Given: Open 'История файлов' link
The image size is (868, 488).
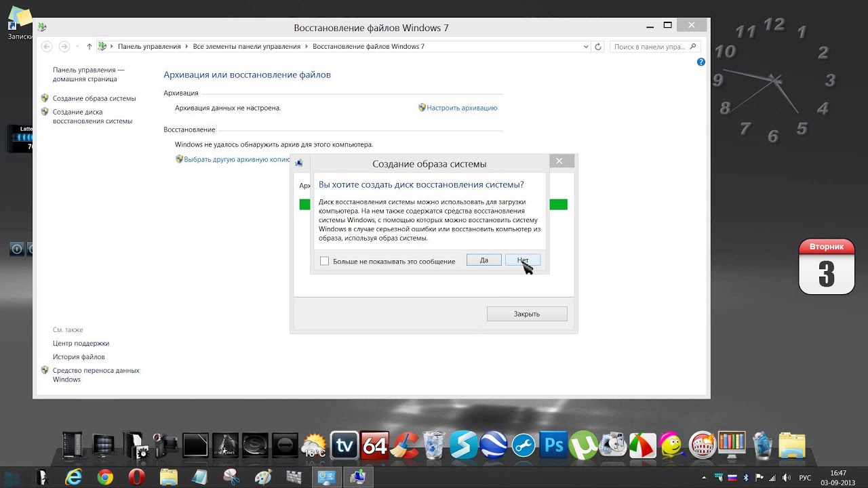Looking at the screenshot, I should tap(79, 357).
